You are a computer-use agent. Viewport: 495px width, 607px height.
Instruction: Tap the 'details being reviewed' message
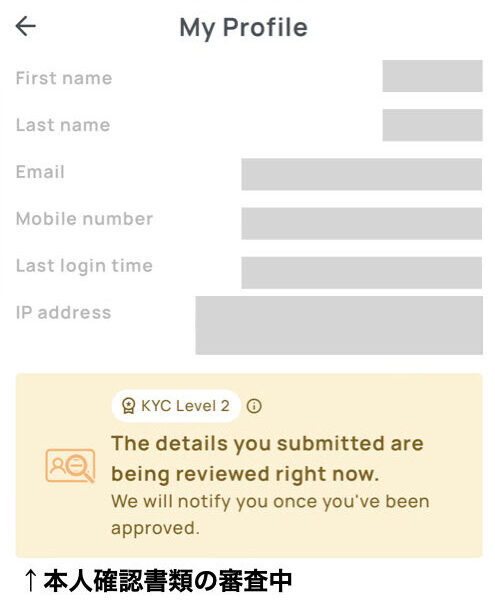(x=267, y=459)
